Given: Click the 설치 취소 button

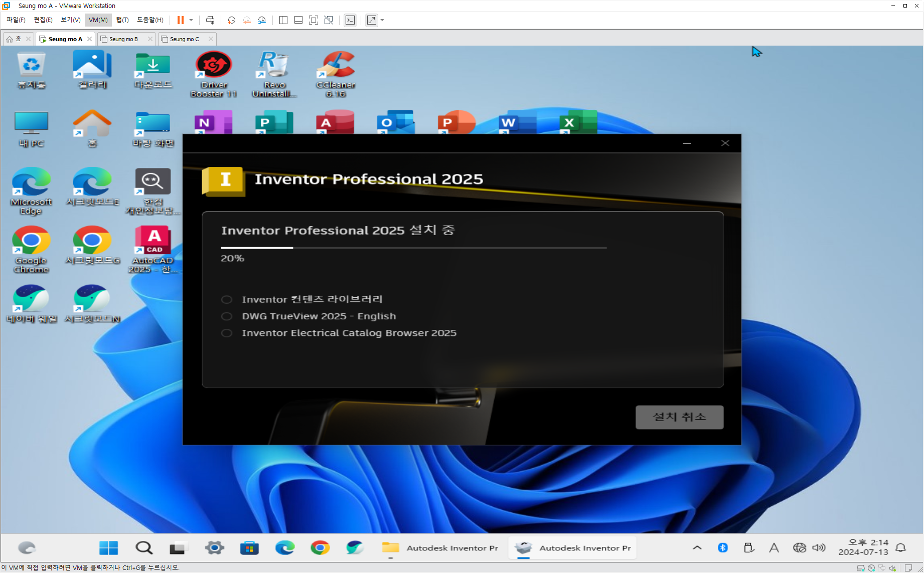Looking at the screenshot, I should 679,417.
